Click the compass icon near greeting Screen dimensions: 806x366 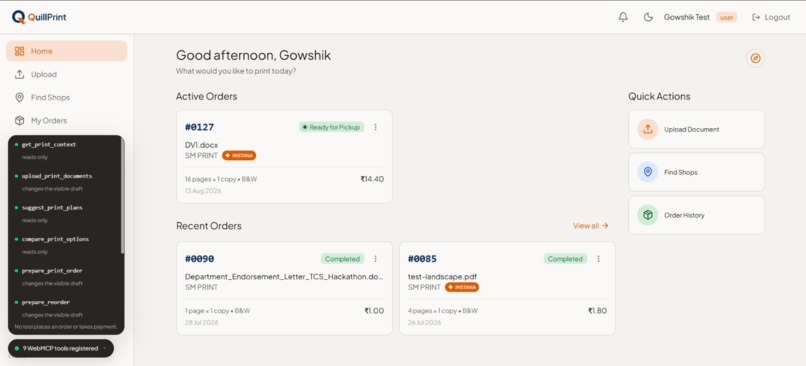click(755, 58)
